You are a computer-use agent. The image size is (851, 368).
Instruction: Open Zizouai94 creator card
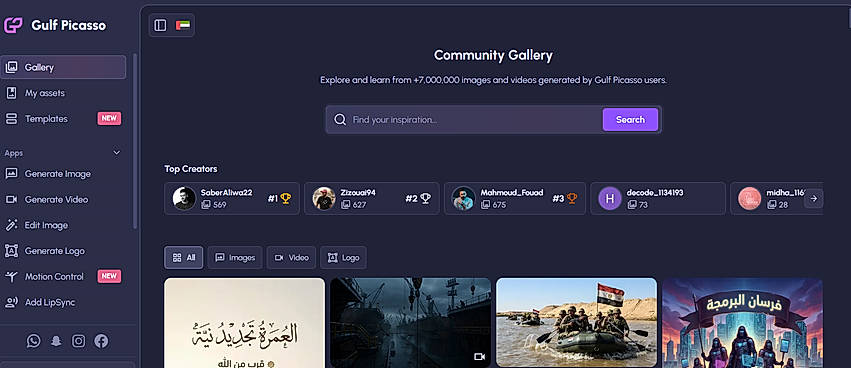(372, 199)
